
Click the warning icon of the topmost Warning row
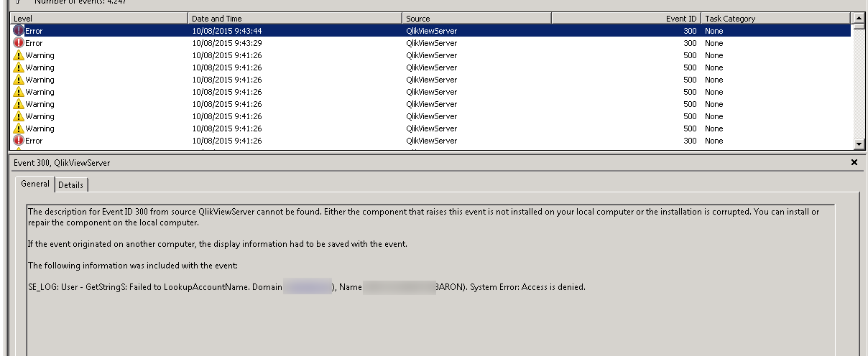click(19, 55)
